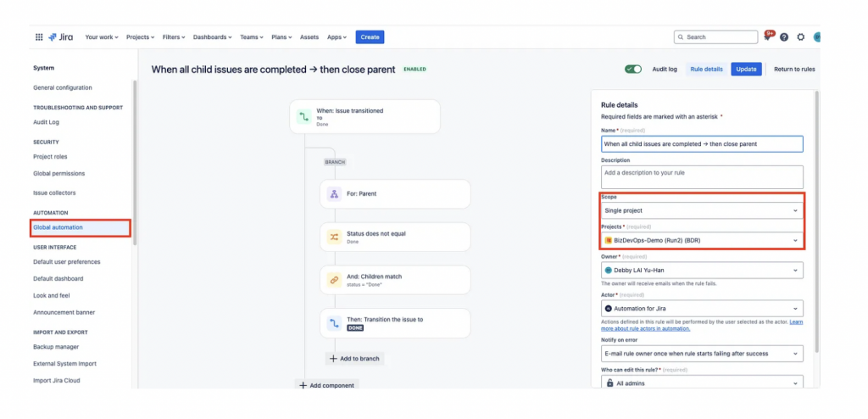This screenshot has width=868, height=419.
Task: Open the Who can edit this rule dropdown
Action: point(702,383)
